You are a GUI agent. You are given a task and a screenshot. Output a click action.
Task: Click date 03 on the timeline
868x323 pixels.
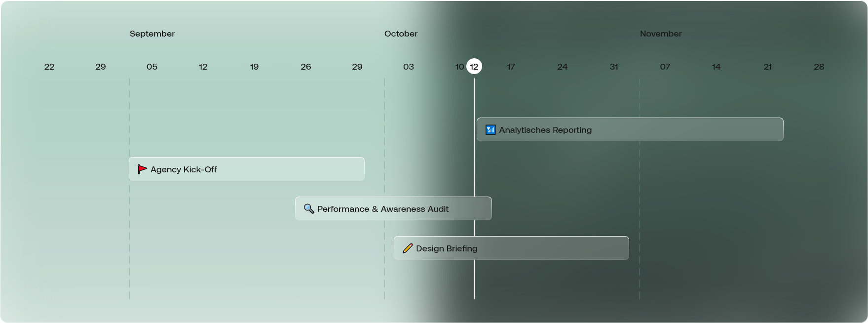(408, 67)
